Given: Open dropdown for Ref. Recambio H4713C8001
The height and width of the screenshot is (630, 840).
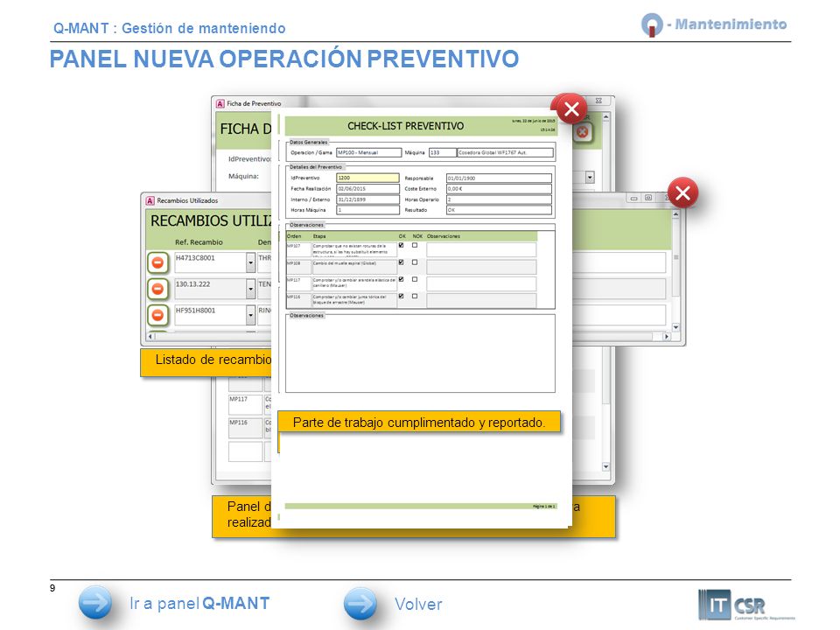Looking at the screenshot, I should [x=250, y=262].
